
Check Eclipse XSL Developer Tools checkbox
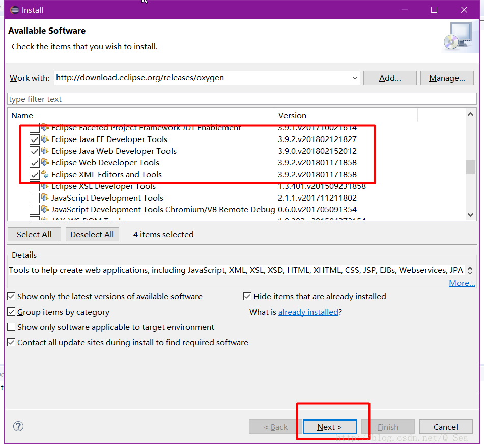click(x=34, y=187)
